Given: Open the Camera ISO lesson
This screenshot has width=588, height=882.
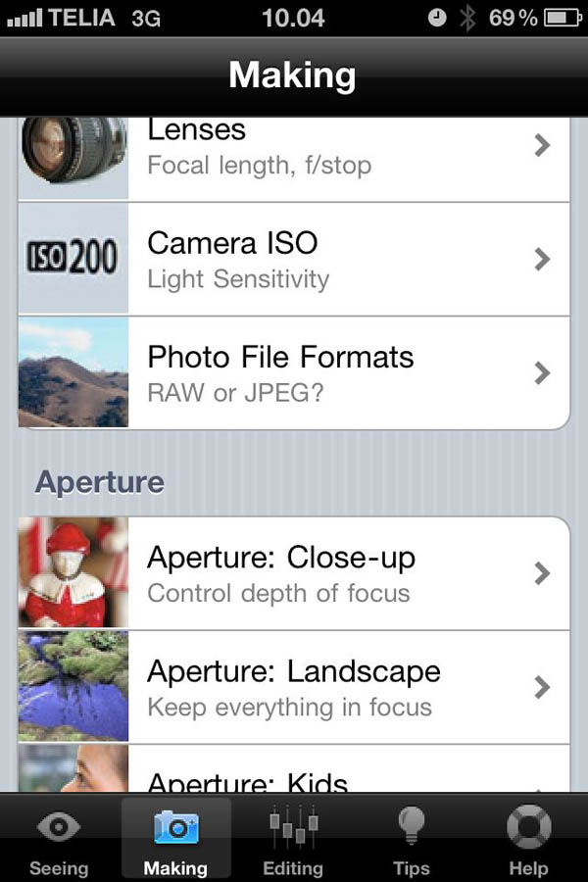Looking at the screenshot, I should 294,260.
